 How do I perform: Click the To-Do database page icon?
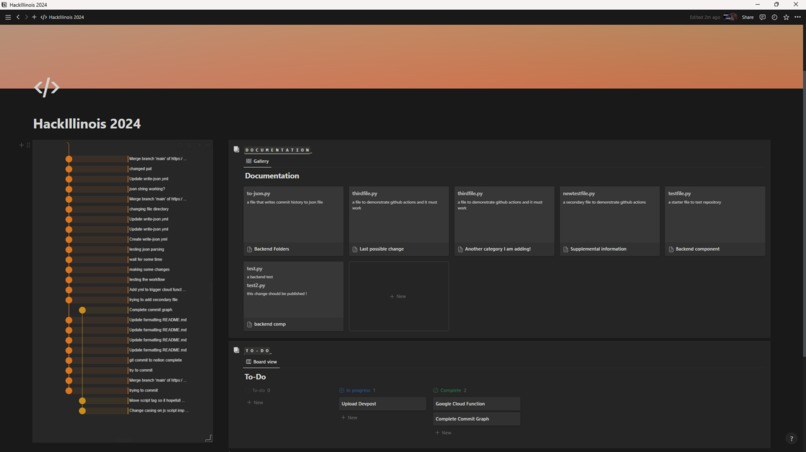pyautogui.click(x=236, y=350)
